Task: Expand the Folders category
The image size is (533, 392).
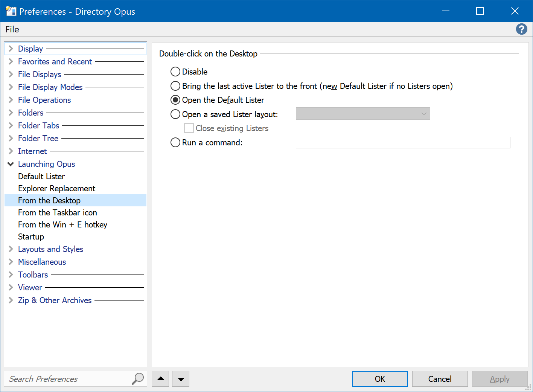Action: tap(11, 113)
